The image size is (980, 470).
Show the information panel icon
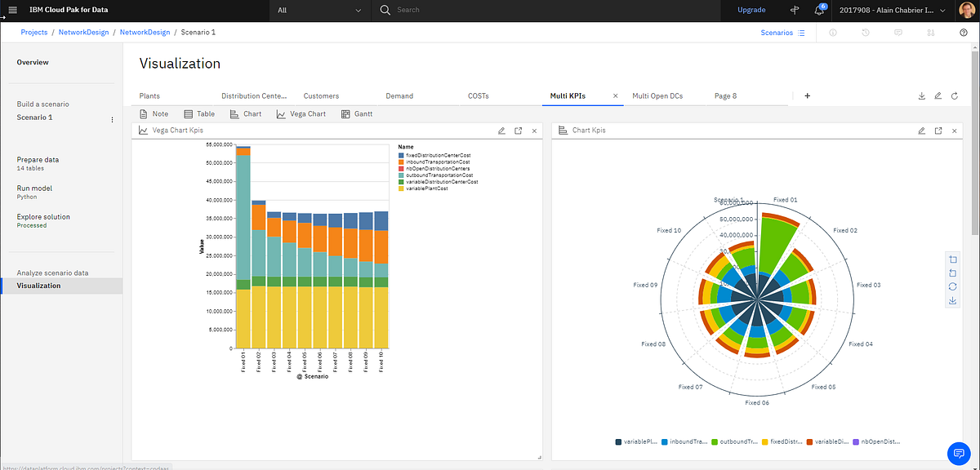tap(833, 33)
